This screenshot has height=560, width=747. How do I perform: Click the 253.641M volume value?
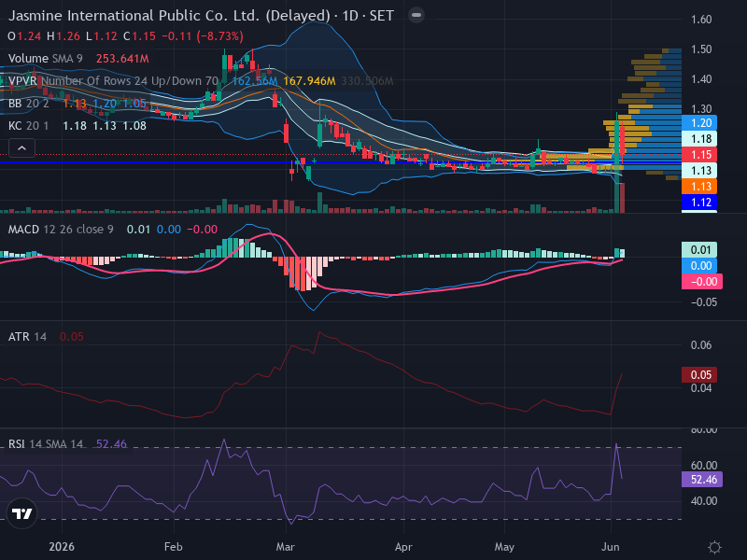pos(122,59)
